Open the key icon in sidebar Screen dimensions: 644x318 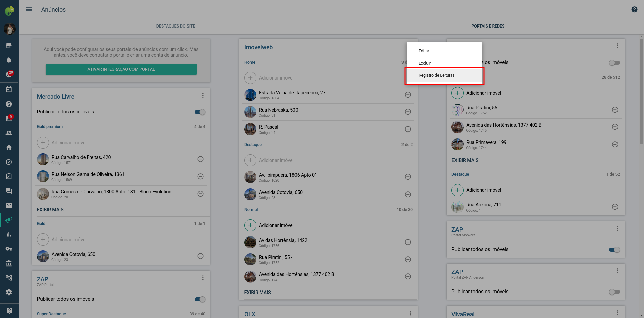click(9, 249)
